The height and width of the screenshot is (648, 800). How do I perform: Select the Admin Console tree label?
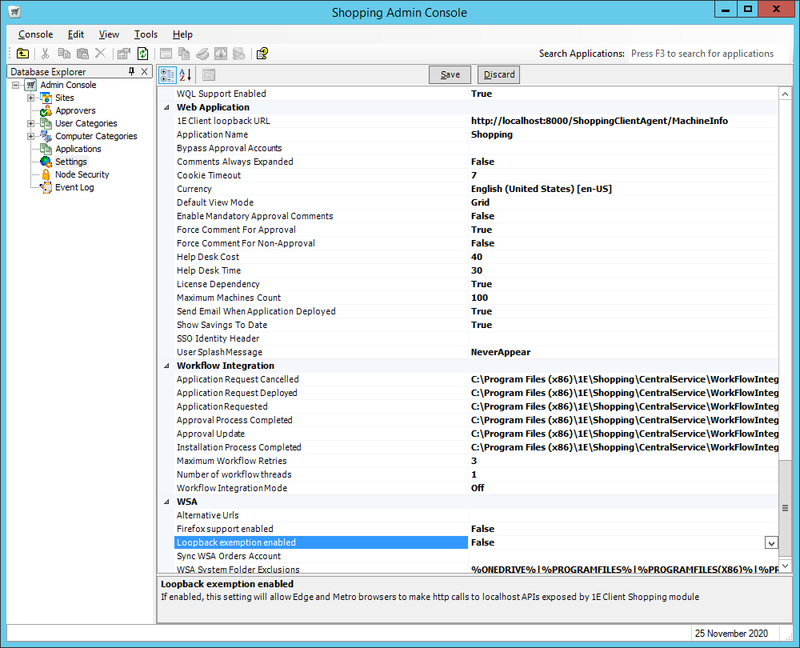pos(68,85)
